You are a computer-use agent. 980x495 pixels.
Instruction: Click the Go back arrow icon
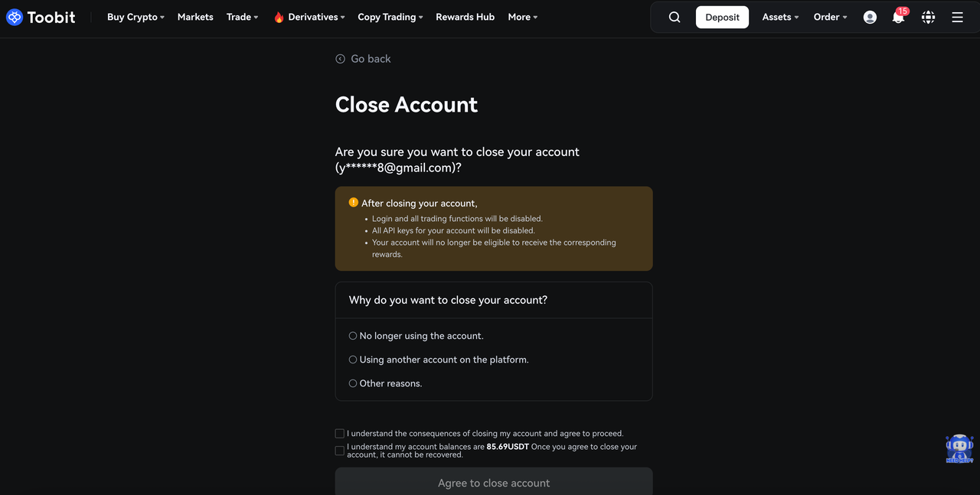click(x=340, y=59)
